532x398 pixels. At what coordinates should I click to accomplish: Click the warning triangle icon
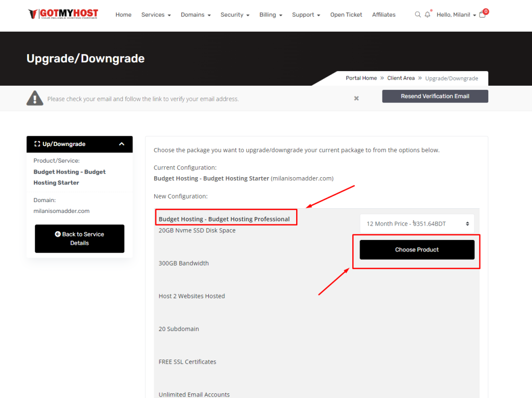(x=35, y=98)
